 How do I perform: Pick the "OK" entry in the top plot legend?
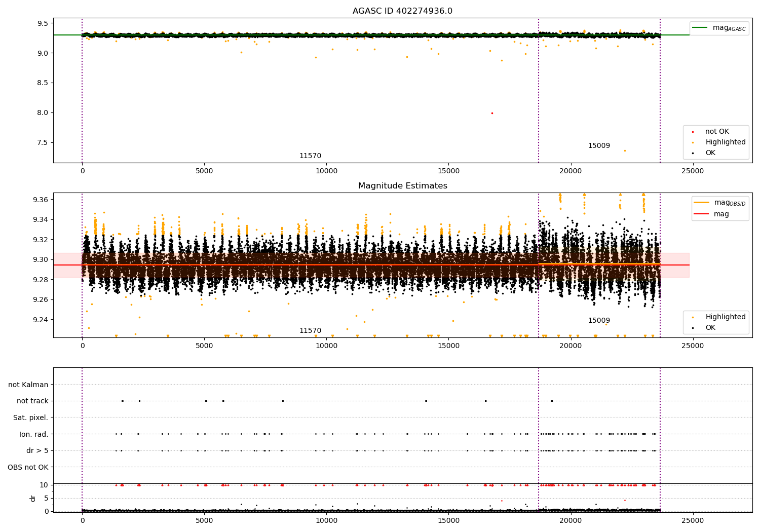click(710, 153)
